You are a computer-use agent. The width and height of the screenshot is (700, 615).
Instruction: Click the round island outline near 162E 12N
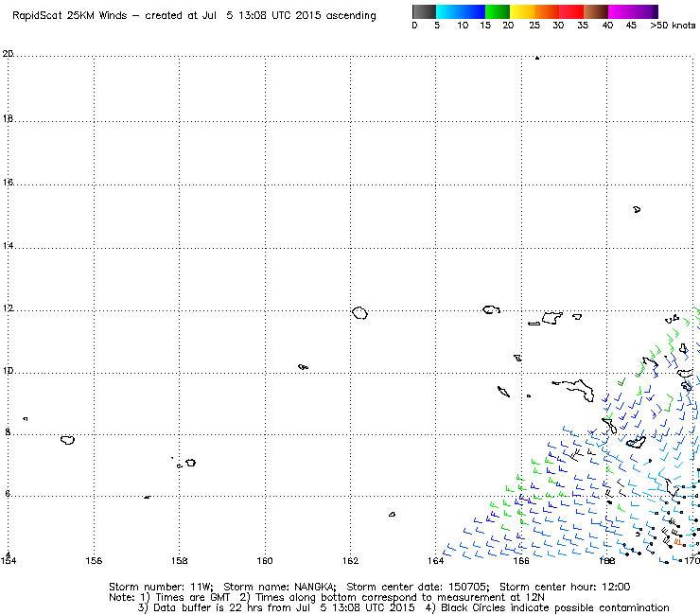tap(359, 313)
